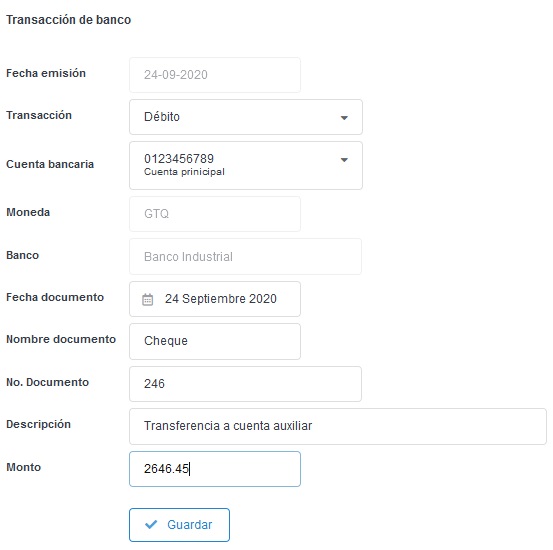Click the Transacción dropdown arrow
553x550 pixels.
click(x=344, y=118)
